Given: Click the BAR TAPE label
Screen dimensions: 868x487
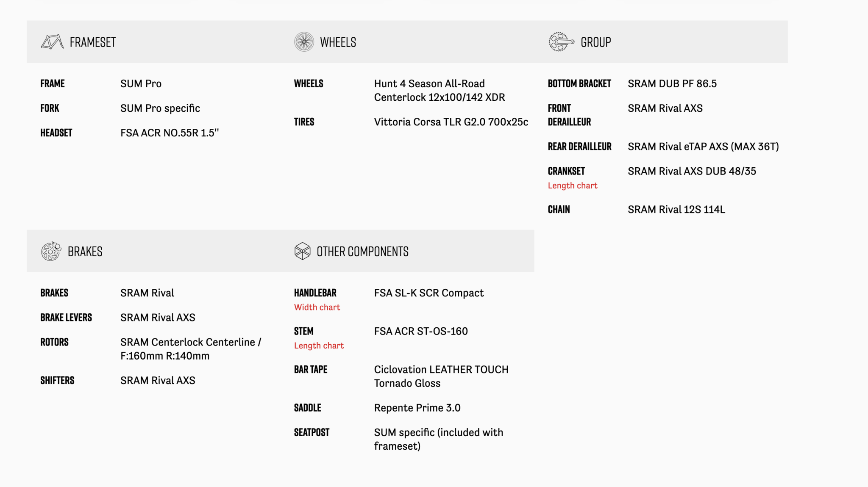Looking at the screenshot, I should 311,369.
